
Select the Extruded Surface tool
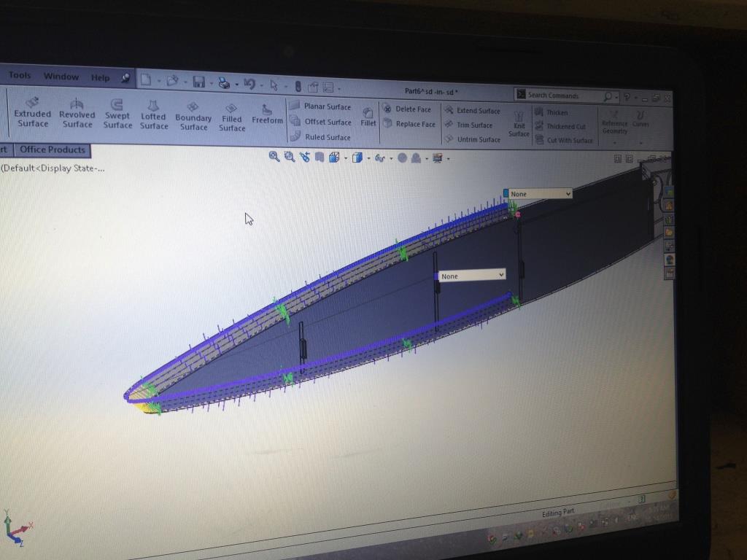tap(32, 112)
